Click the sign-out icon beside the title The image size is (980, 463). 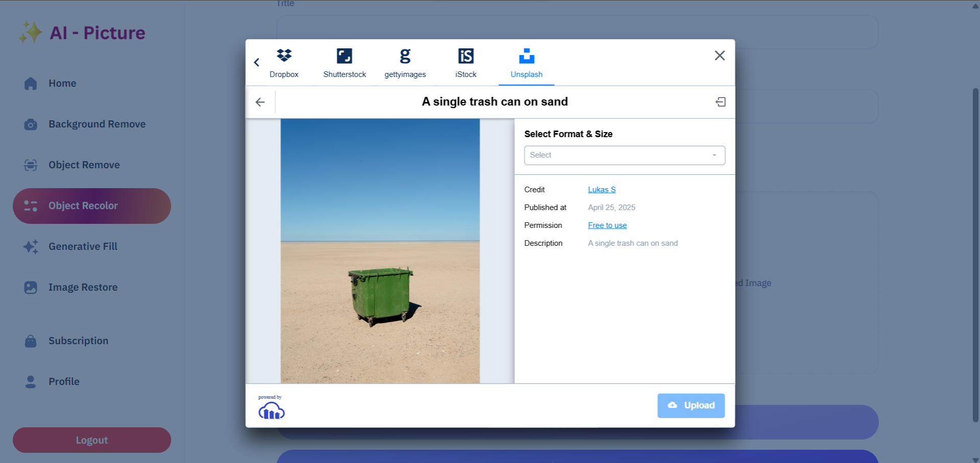pos(721,102)
